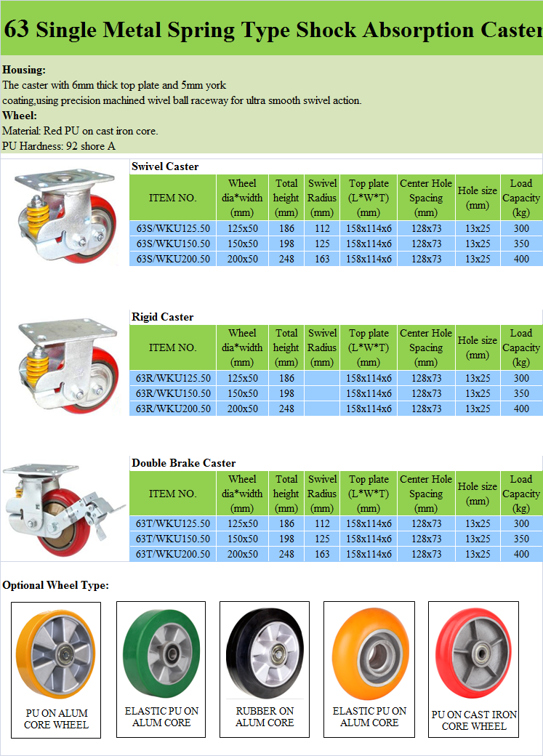
Task: Click the 'Rigid Caster' table title
Action: pyautogui.click(x=163, y=317)
